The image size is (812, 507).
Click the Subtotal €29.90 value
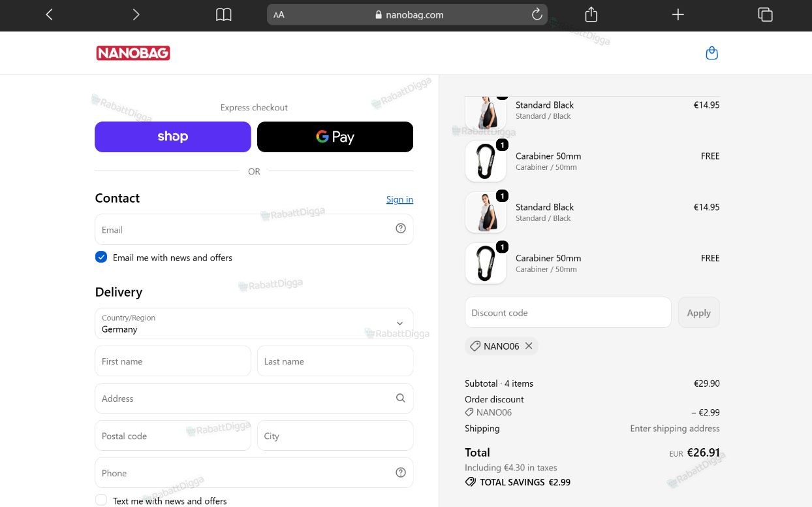tap(706, 384)
